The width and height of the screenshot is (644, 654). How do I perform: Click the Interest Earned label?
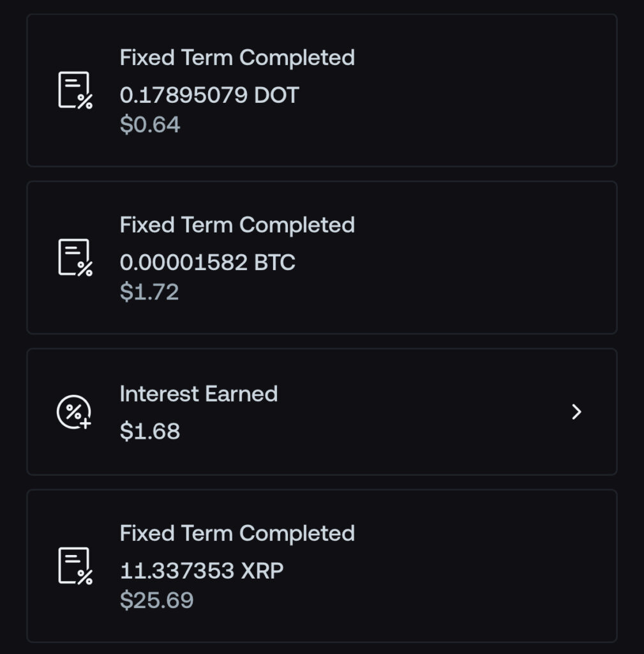click(x=199, y=393)
